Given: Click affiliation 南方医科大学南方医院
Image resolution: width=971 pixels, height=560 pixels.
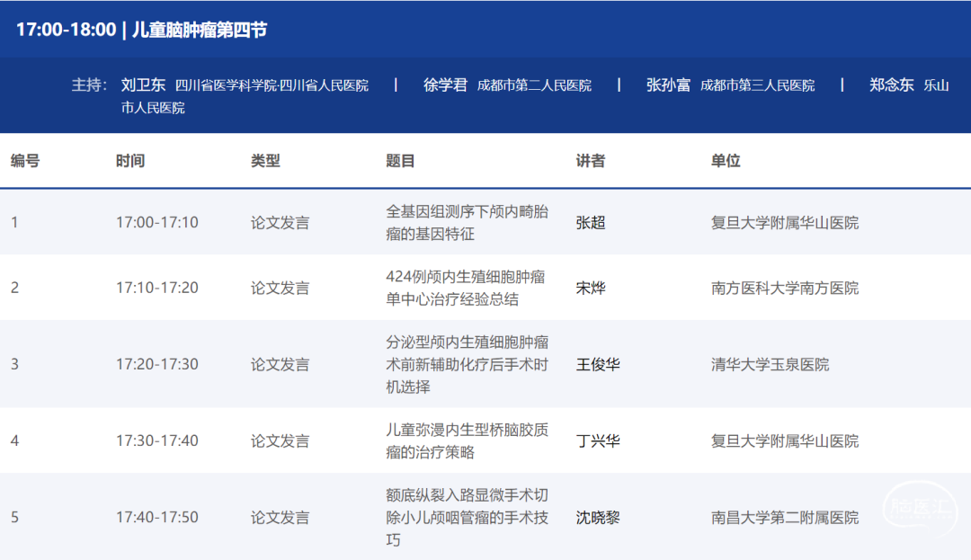Looking at the screenshot, I should [x=784, y=288].
